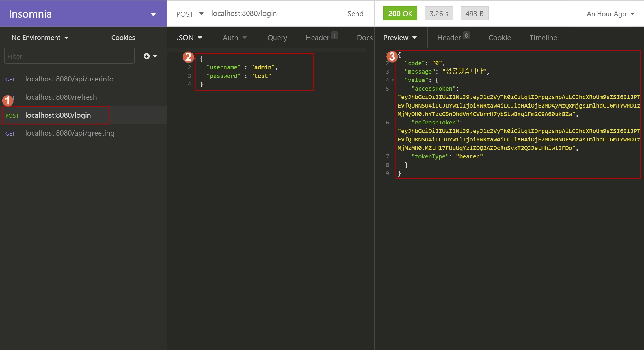Click the "username" key in request body
This screenshot has width=644, height=350.
[x=223, y=67]
